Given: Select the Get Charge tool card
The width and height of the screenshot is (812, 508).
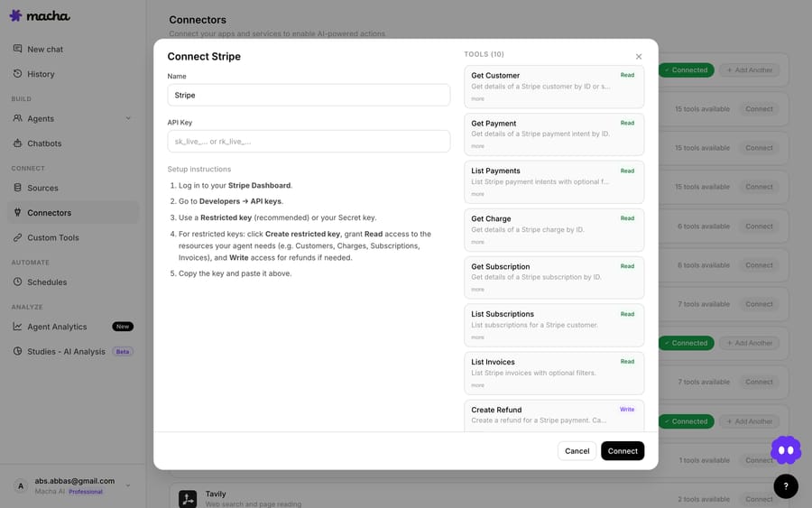Looking at the screenshot, I should [x=554, y=230].
